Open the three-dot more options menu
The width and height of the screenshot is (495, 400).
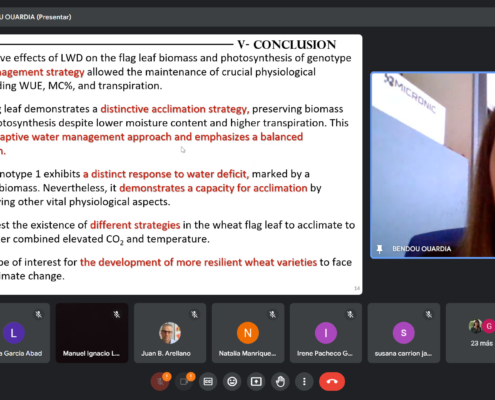coord(304,382)
